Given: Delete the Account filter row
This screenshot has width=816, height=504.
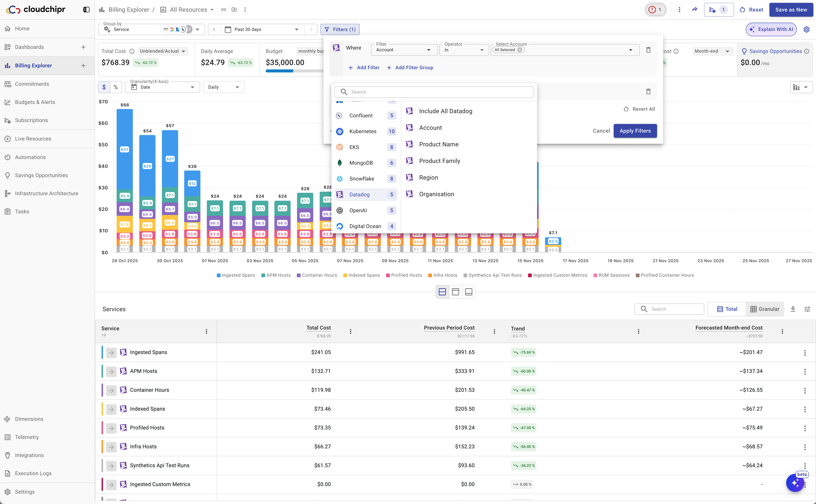Looking at the screenshot, I should (648, 50).
